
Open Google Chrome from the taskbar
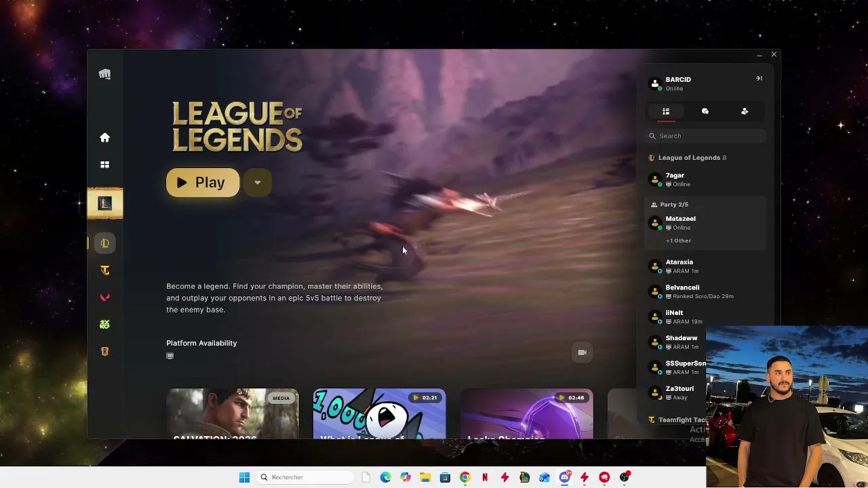pos(465,477)
